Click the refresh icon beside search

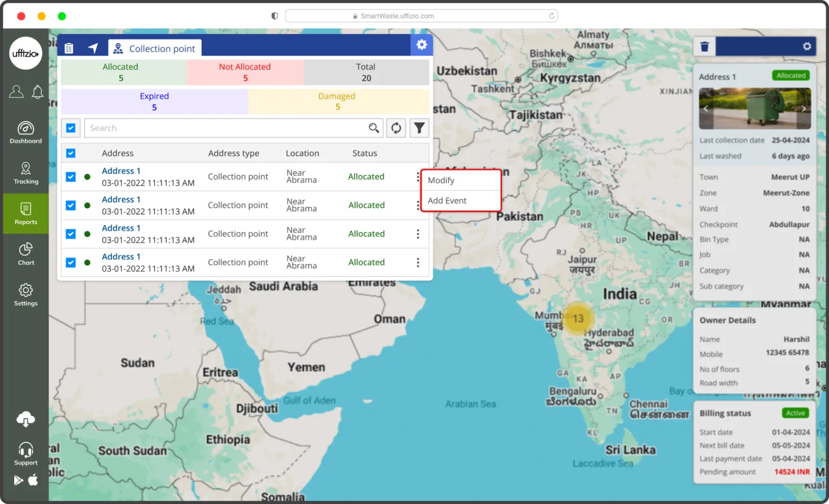[x=396, y=128]
